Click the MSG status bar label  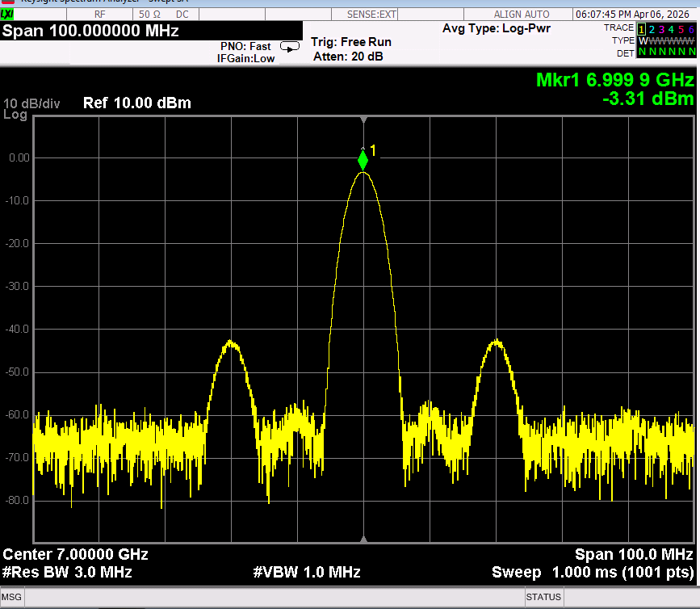click(11, 597)
